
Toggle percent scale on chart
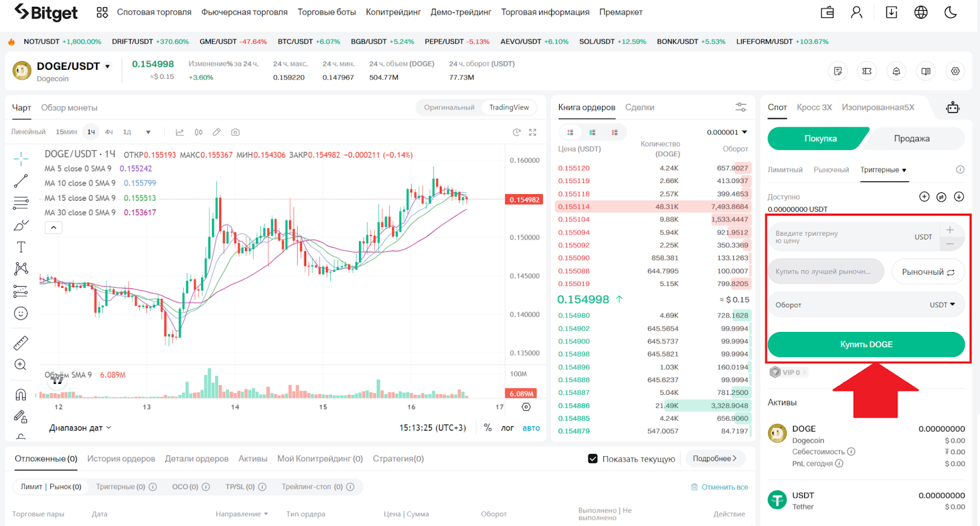tap(488, 428)
